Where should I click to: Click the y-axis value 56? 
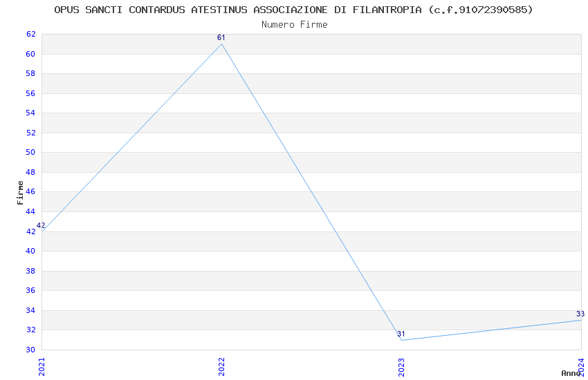pyautogui.click(x=30, y=93)
